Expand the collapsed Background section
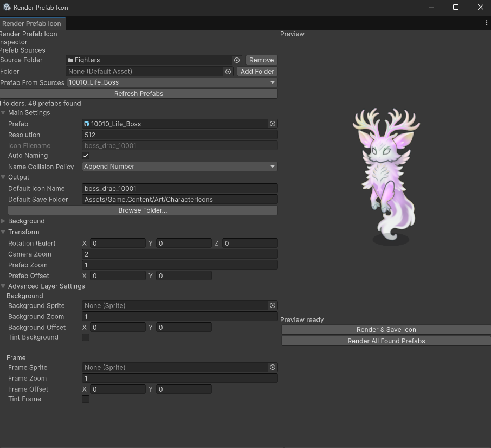 tap(3, 221)
